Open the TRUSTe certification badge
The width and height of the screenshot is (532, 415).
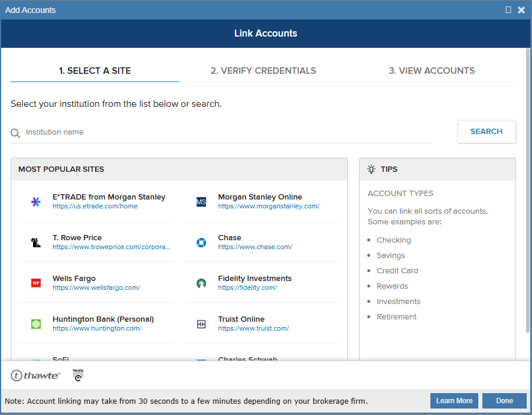(78, 375)
